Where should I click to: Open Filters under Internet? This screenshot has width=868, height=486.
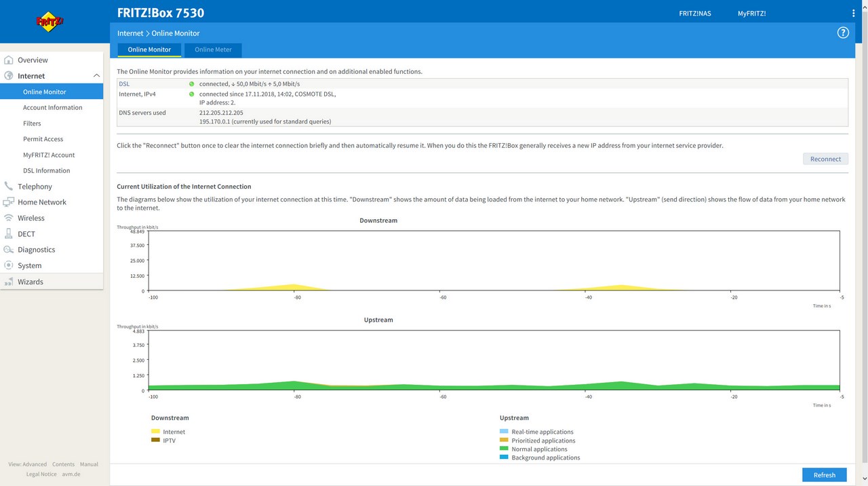tap(32, 124)
